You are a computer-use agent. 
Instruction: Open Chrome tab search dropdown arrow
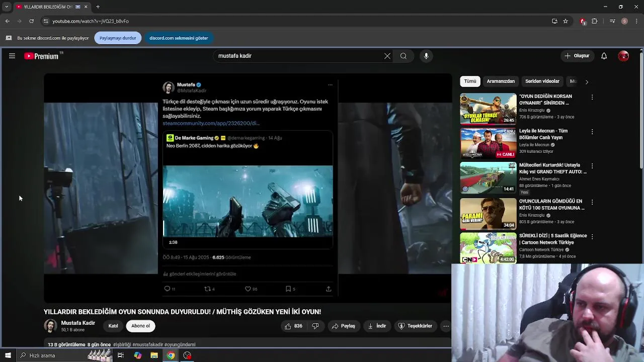coord(7,7)
